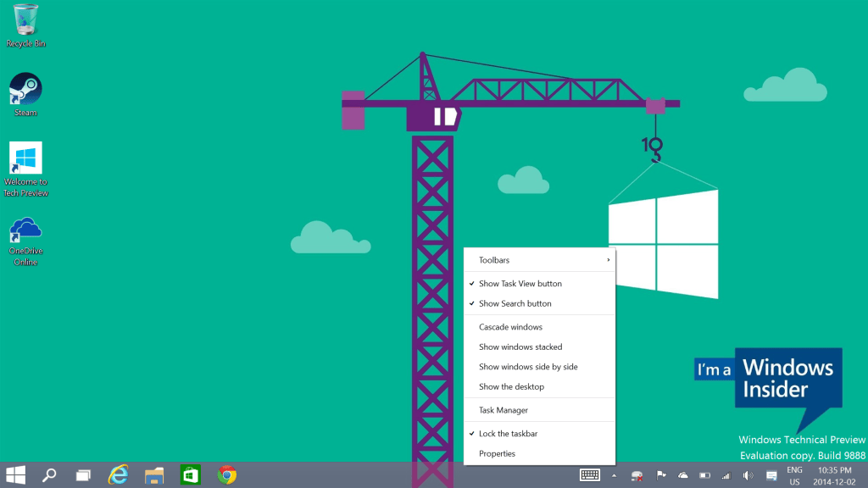Open taskbar Properties
The height and width of the screenshot is (488, 868).
pyautogui.click(x=540, y=453)
